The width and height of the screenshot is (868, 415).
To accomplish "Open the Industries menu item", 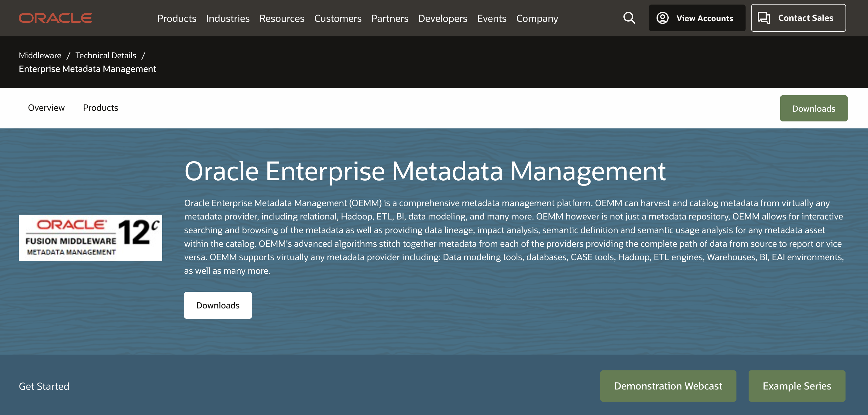I will tap(228, 18).
